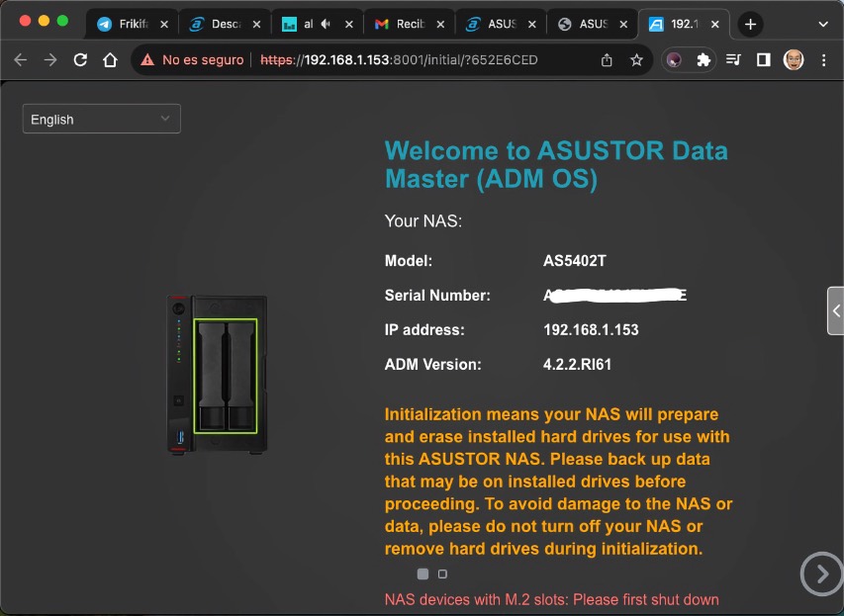This screenshot has width=844, height=616.
Task: Expand the side panel arrow tab
Action: tap(835, 310)
